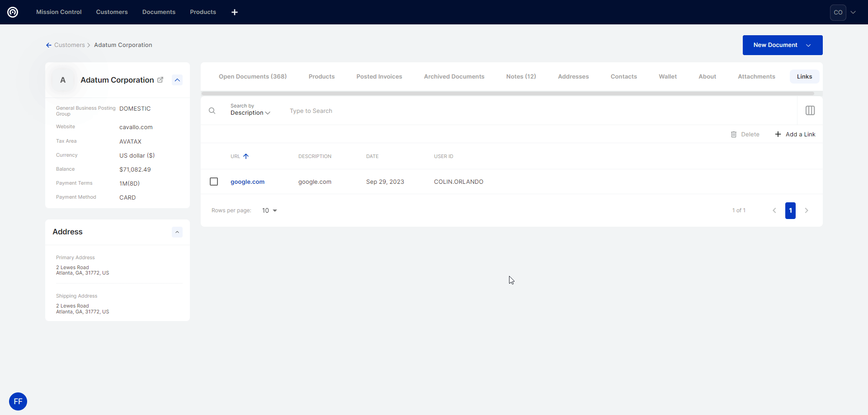Screen dimensions: 868x415
Task: Open the column chooser icon
Action: pos(810,111)
